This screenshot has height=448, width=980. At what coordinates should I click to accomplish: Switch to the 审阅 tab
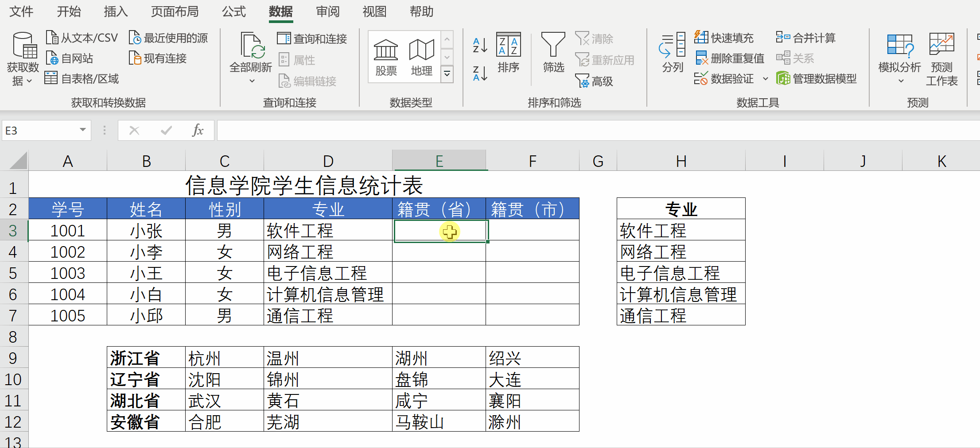coord(327,12)
